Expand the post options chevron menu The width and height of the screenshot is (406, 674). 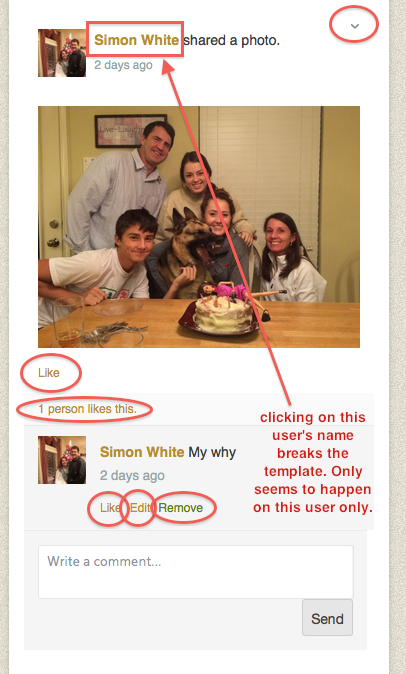coord(354,26)
